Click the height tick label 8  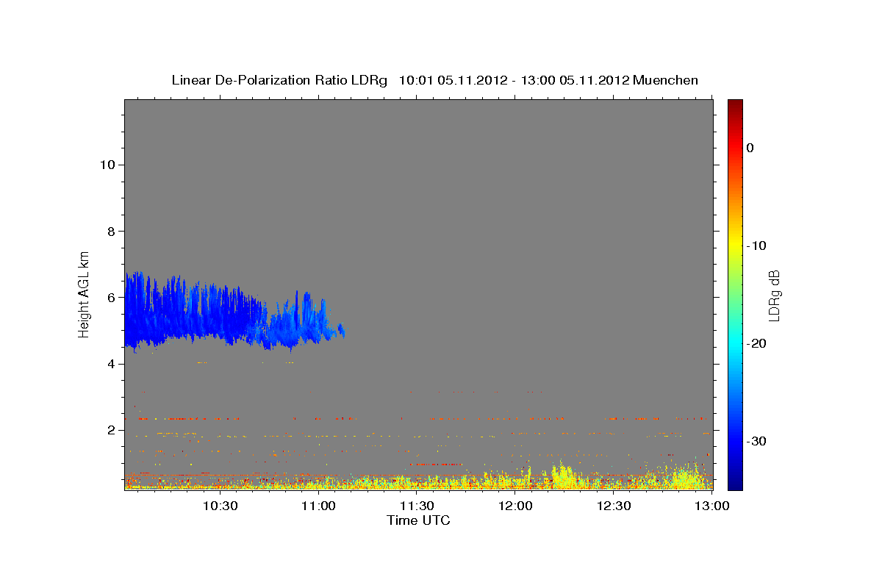click(110, 231)
